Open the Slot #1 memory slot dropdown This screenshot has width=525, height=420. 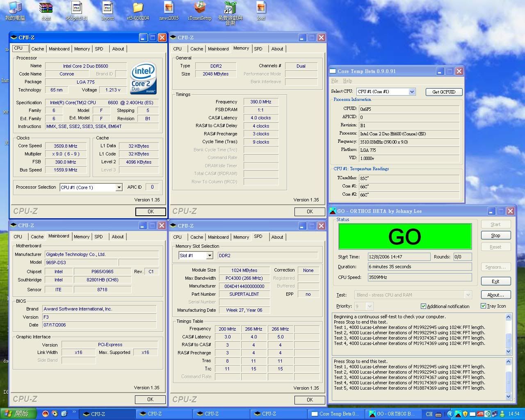tap(210, 256)
